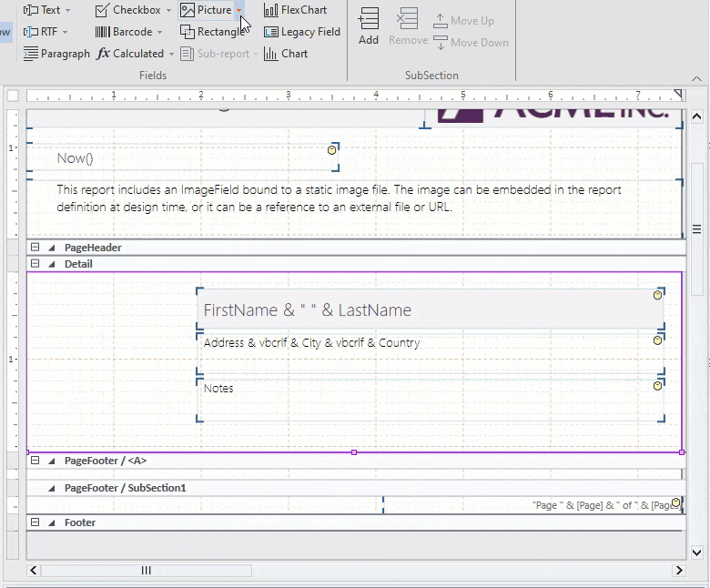Open the Text field dropdown arrow

(x=68, y=11)
